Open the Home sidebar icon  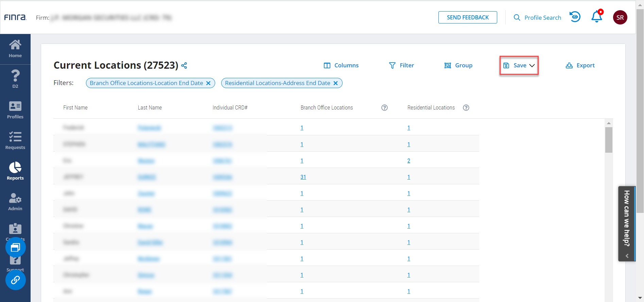click(15, 49)
